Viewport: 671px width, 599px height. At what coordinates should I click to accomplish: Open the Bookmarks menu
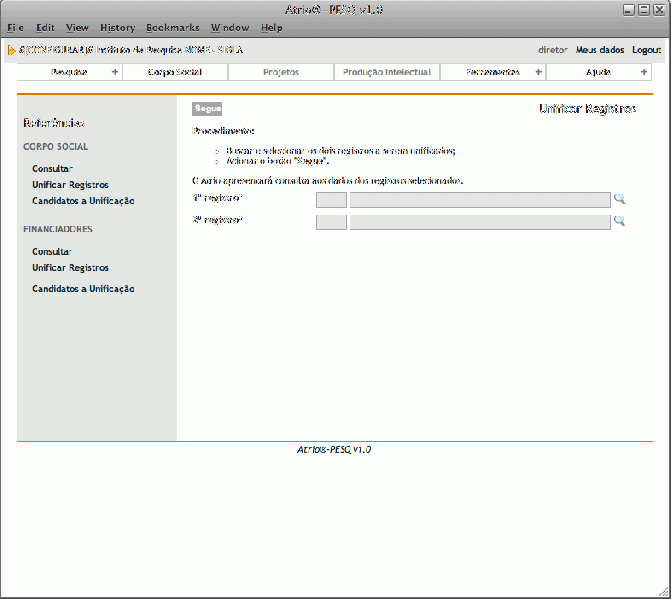[172, 28]
